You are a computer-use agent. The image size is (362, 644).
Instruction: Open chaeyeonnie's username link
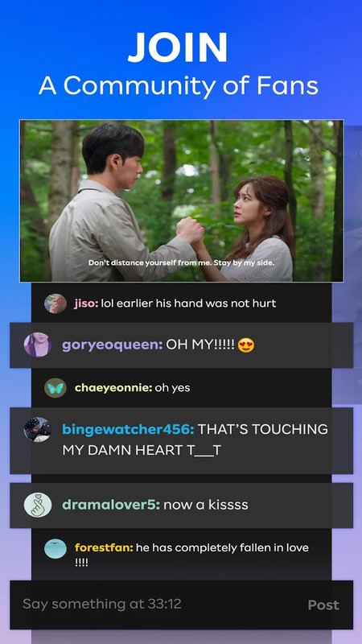[113, 388]
